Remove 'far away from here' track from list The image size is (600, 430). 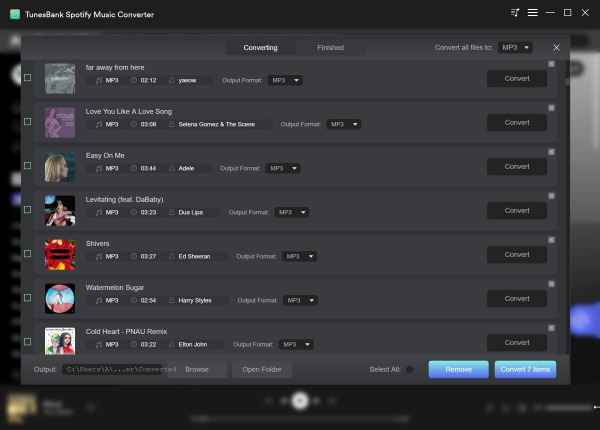tap(551, 64)
